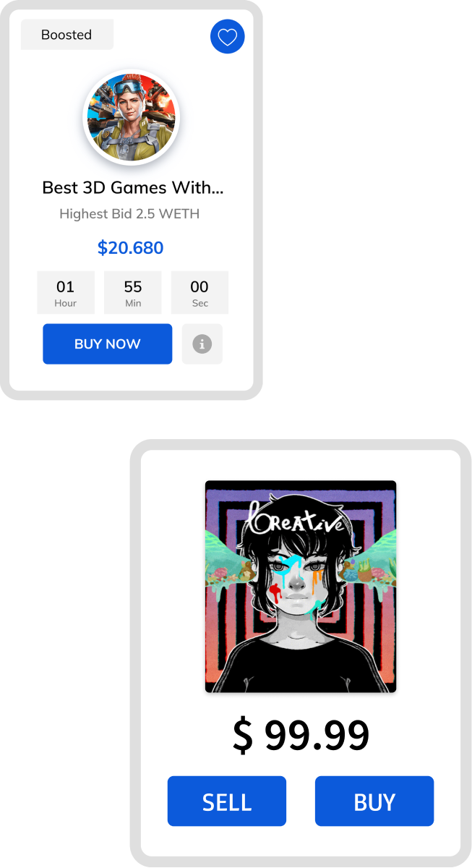Viewport: 472px width, 868px height.
Task: Click the Hour label under countdown
Action: (x=66, y=303)
